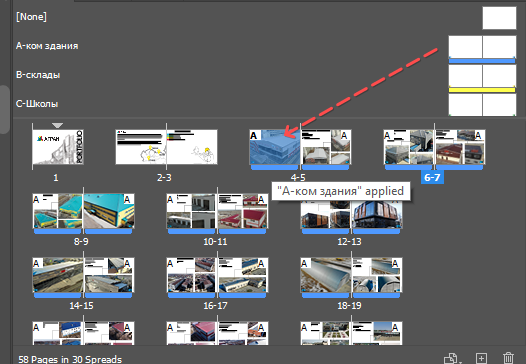Click the highlighted spread label 6-7
Image resolution: width=526 pixels, height=364 pixels.
[432, 177]
